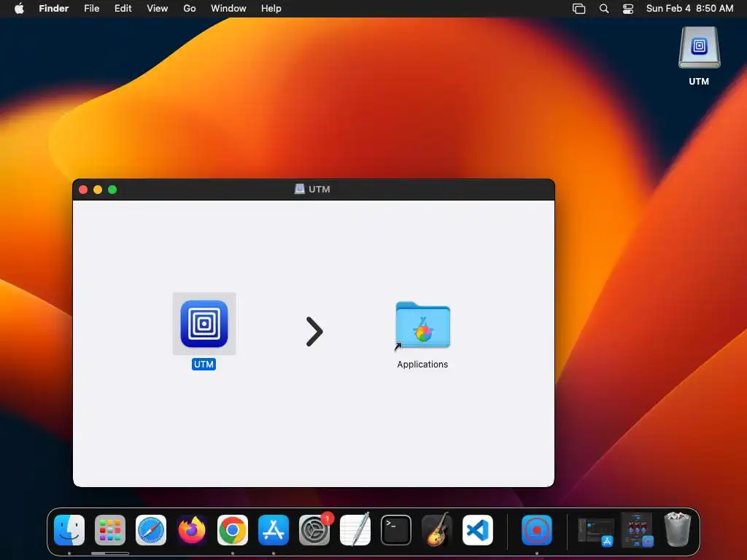This screenshot has height=560, width=747.
Task: Launch Google Chrome from the Dock
Action: tap(233, 530)
